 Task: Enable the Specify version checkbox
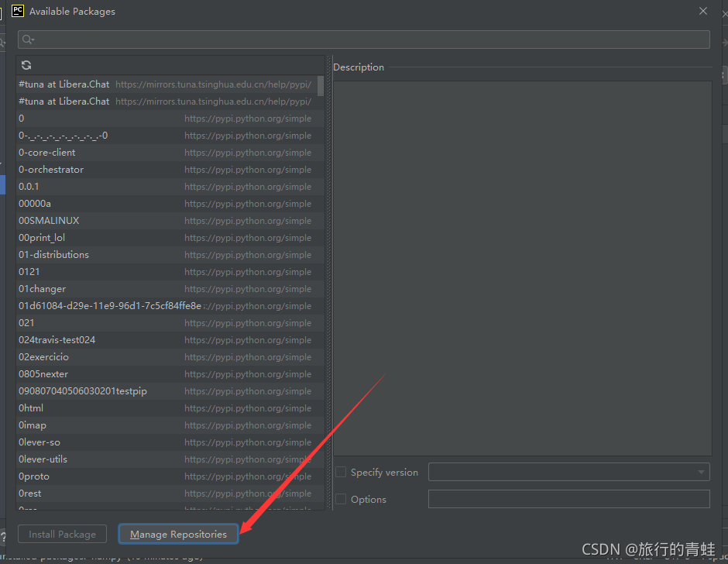point(341,472)
